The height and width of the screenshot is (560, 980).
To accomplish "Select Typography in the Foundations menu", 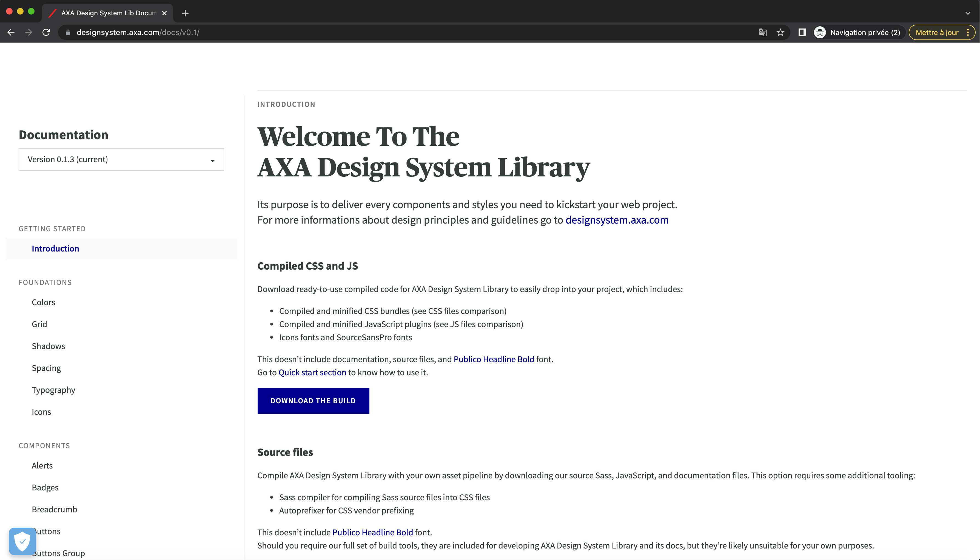I will [53, 390].
